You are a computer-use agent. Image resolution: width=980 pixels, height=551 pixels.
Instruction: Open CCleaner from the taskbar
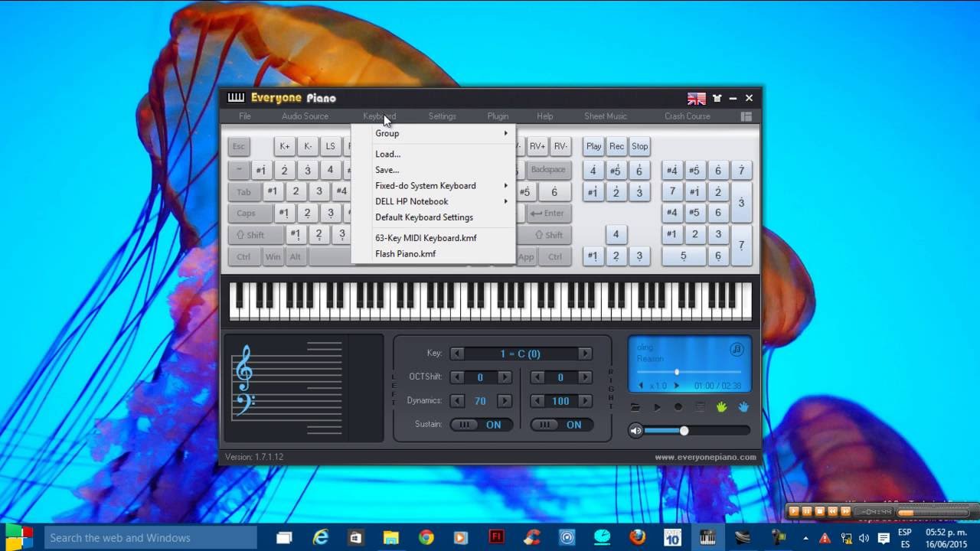point(531,537)
